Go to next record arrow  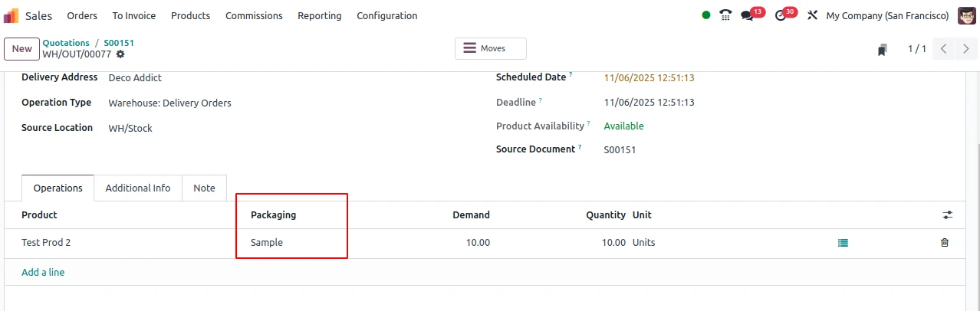(x=965, y=49)
